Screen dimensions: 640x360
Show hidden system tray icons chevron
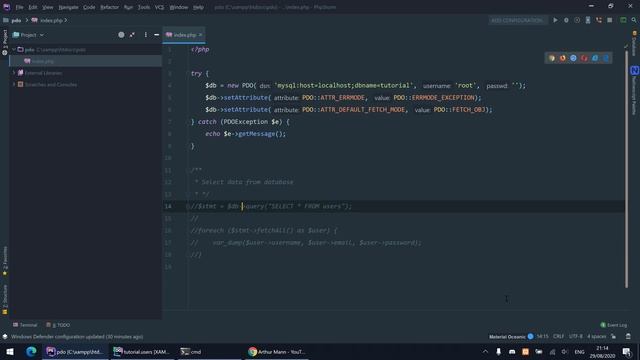[x=485, y=351]
